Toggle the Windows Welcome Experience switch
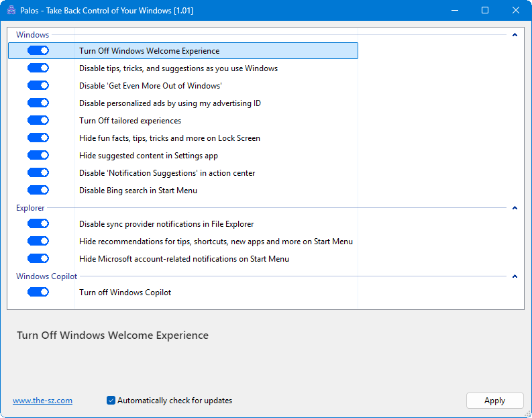 pos(38,50)
